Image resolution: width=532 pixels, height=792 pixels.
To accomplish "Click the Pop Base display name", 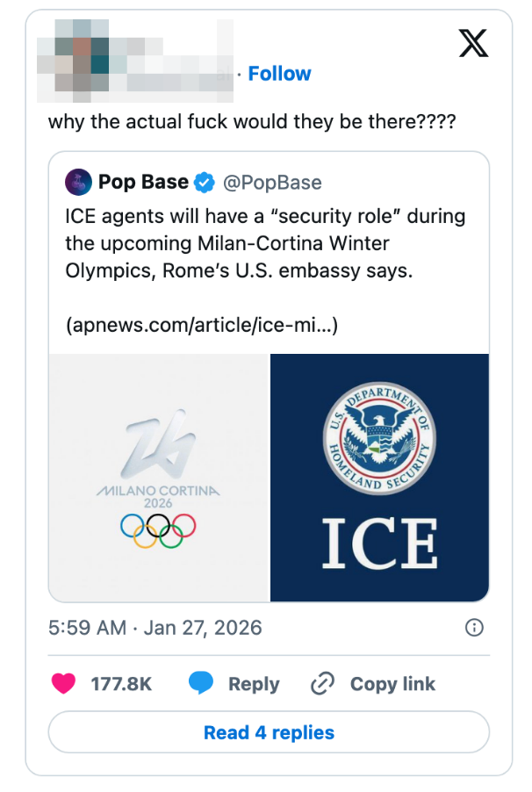I will (144, 182).
